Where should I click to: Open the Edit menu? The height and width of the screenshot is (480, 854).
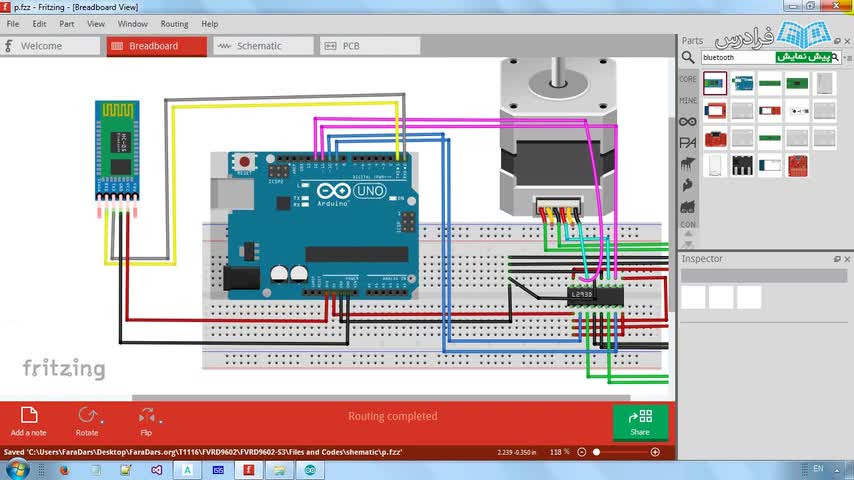pyautogui.click(x=39, y=24)
